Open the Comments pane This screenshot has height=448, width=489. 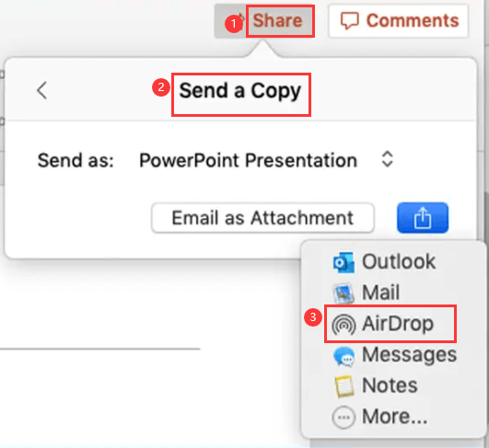tap(399, 21)
